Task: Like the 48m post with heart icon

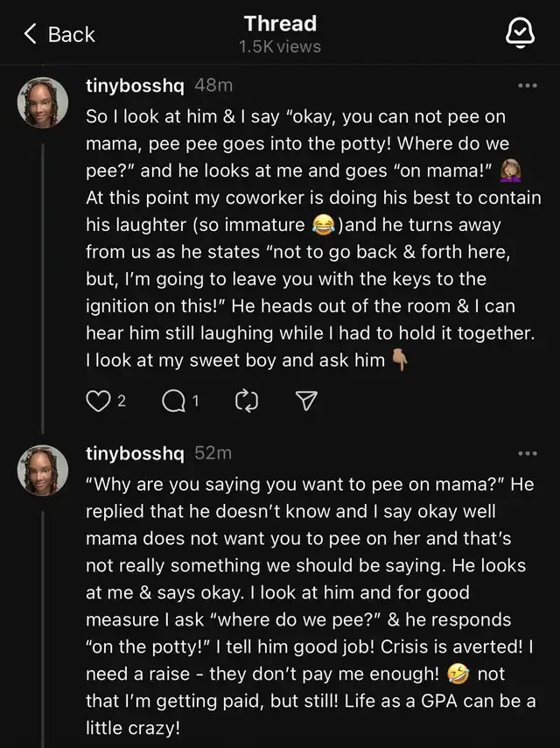Action: click(98, 402)
